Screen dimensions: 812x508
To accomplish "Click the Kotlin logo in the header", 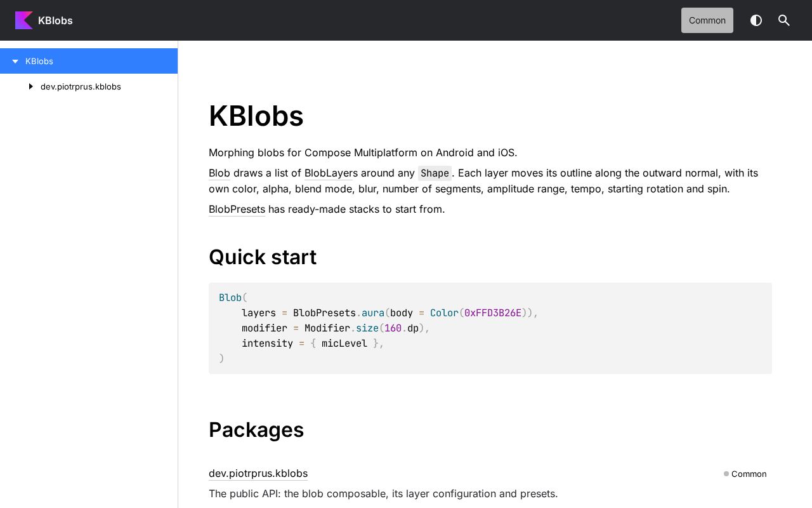I will (24, 20).
